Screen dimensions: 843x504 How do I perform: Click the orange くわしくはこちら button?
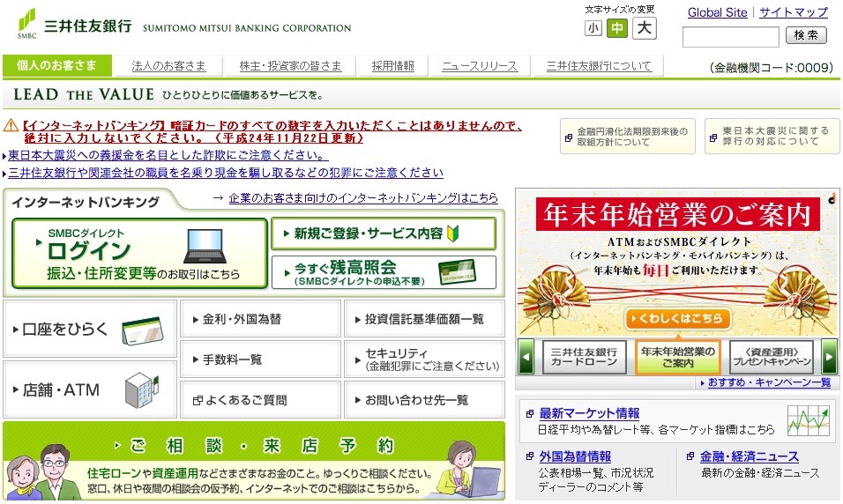tap(677, 319)
